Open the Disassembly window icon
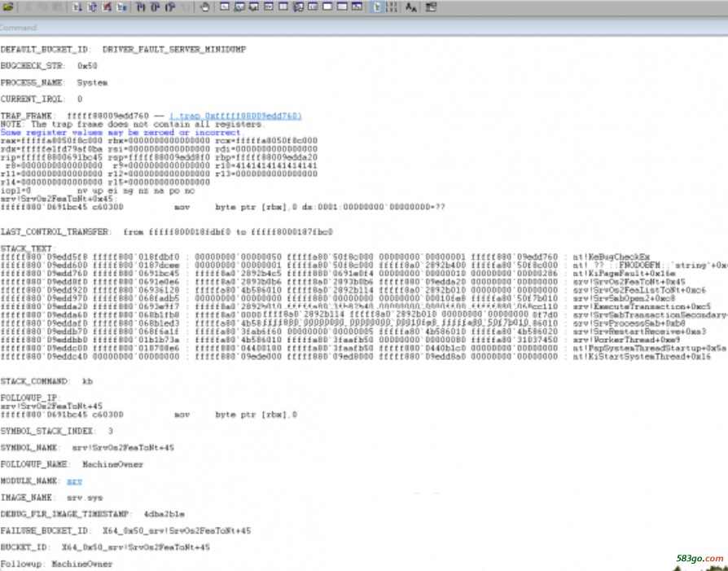The height and width of the screenshot is (571, 728). tap(314, 7)
